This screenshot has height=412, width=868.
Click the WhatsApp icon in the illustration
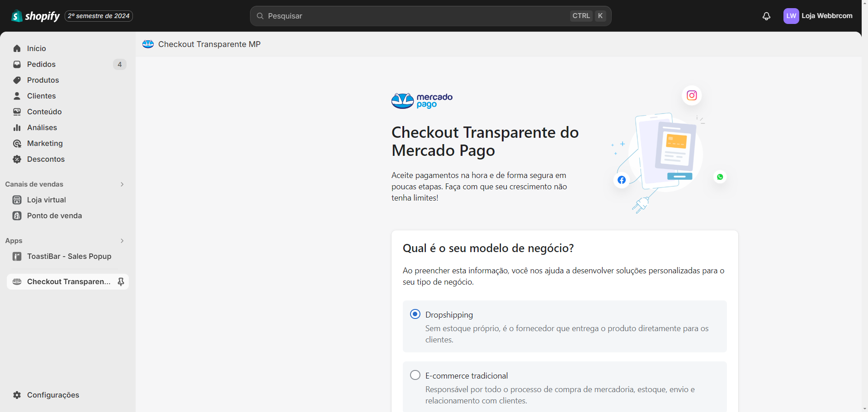coord(720,177)
